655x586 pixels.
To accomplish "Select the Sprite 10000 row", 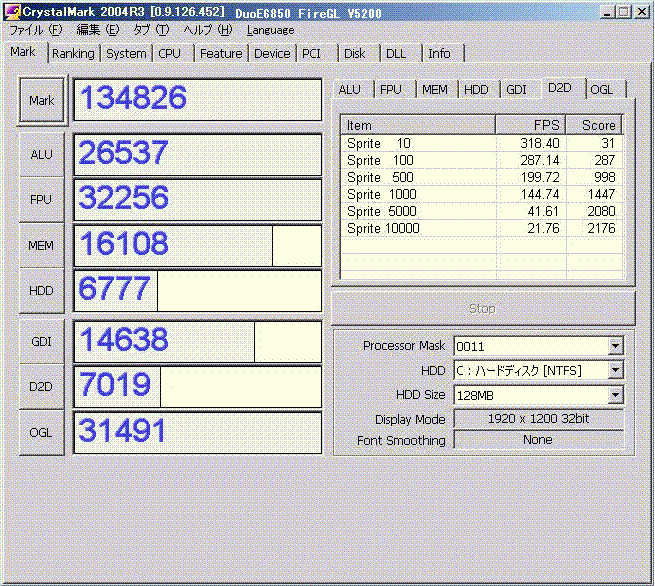I will pos(482,228).
